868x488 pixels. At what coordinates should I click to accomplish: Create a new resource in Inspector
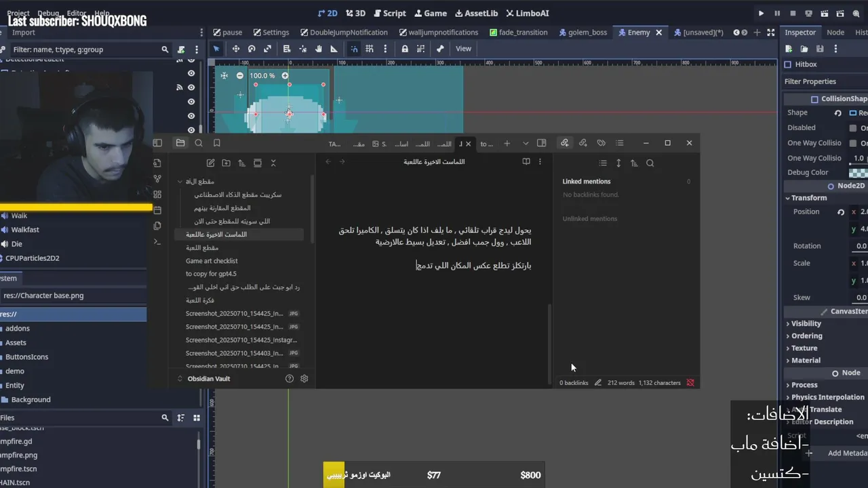tap(789, 49)
